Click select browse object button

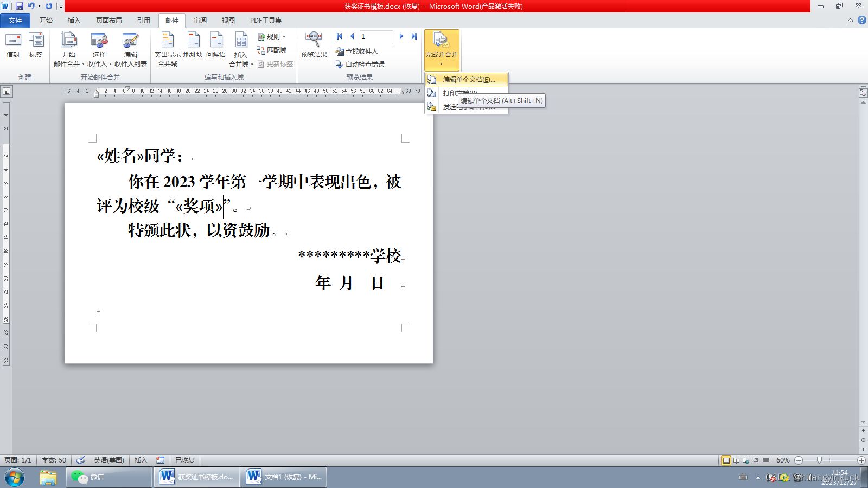coord(863,440)
